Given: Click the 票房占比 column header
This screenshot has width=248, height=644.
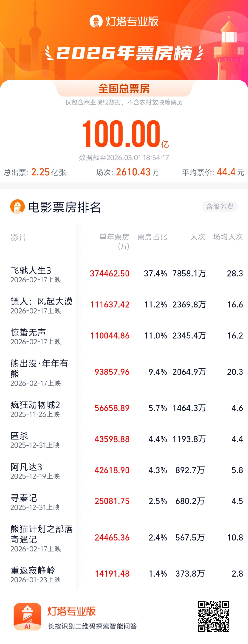Looking at the screenshot, I should tap(152, 237).
